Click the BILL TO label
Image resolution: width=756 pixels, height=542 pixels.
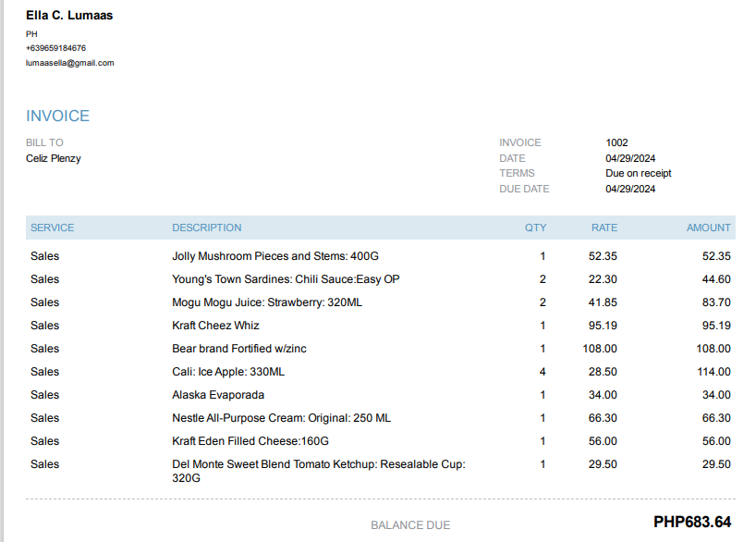[45, 142]
